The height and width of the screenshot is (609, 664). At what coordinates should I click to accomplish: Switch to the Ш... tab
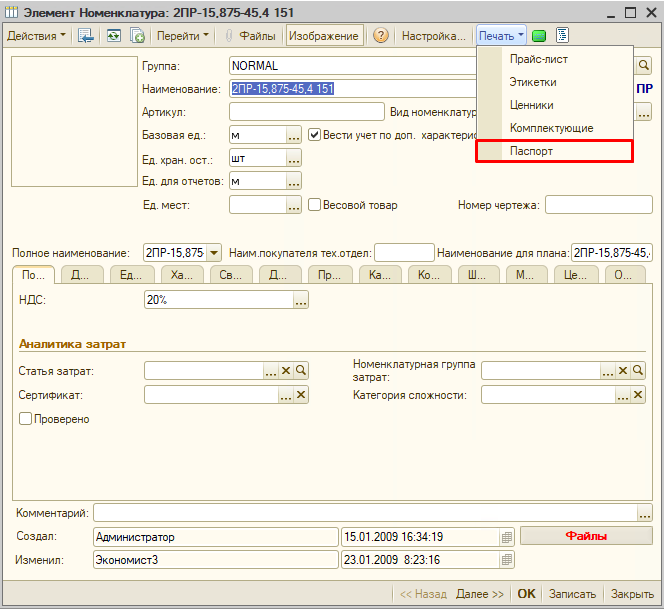(x=478, y=275)
